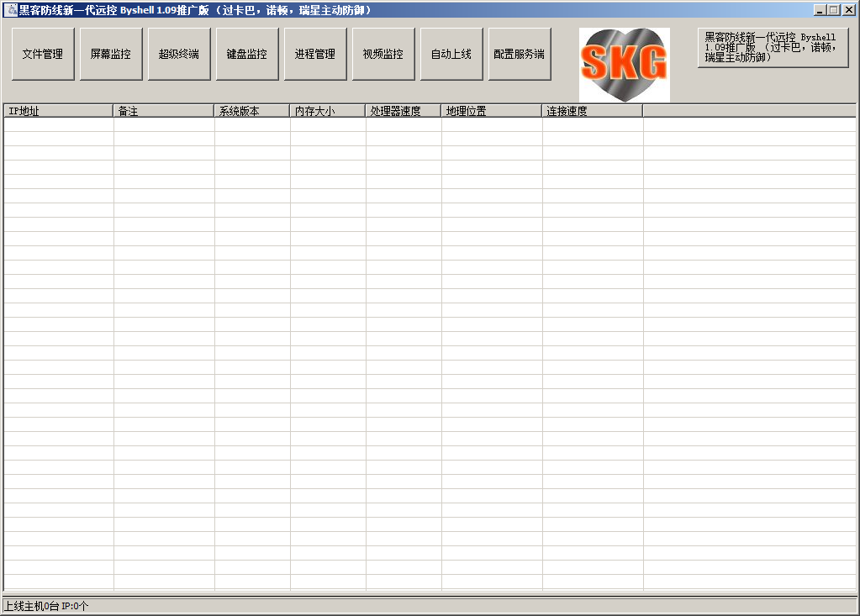Sort by the IP地址 column header

[x=58, y=111]
